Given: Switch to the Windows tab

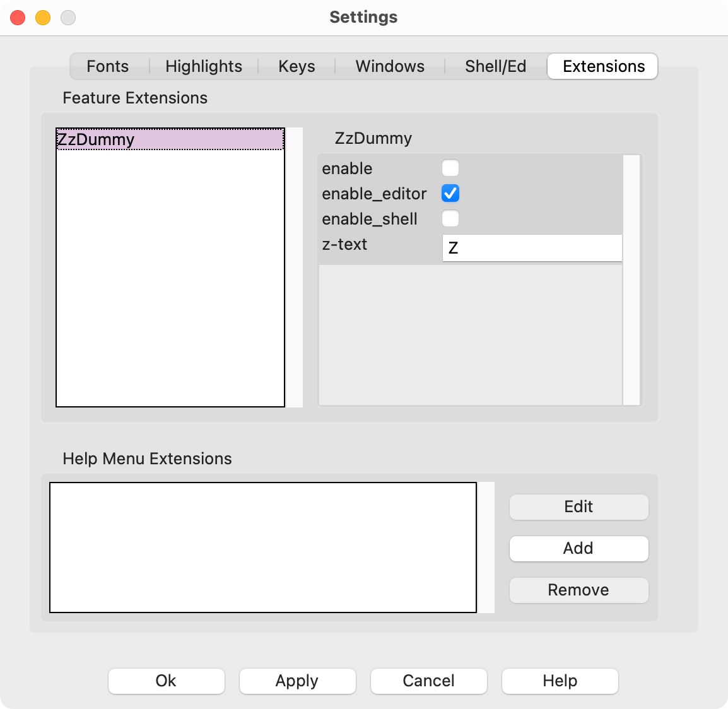Looking at the screenshot, I should pos(389,66).
